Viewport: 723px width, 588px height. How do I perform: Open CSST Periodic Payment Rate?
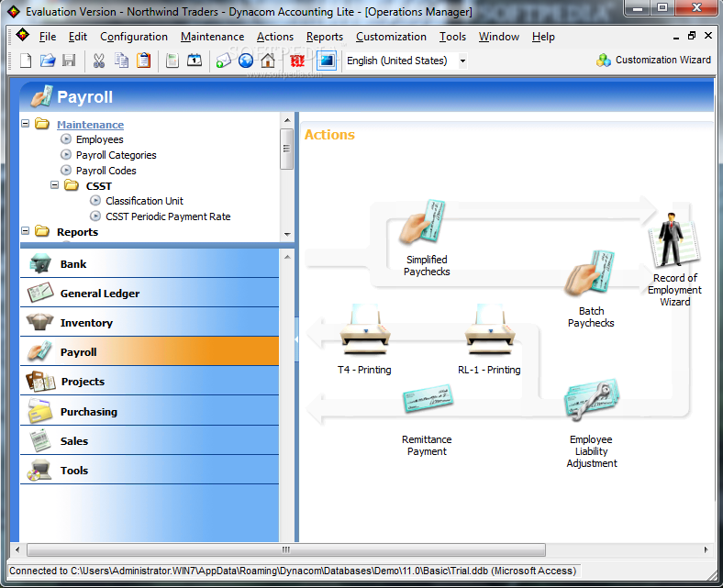168,216
